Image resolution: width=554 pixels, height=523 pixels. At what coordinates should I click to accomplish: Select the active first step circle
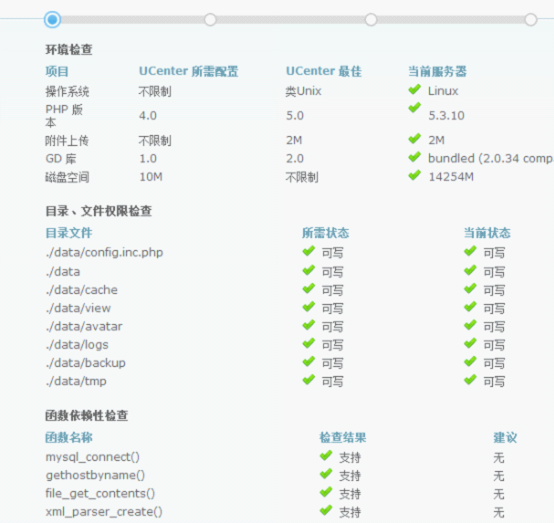[52, 19]
